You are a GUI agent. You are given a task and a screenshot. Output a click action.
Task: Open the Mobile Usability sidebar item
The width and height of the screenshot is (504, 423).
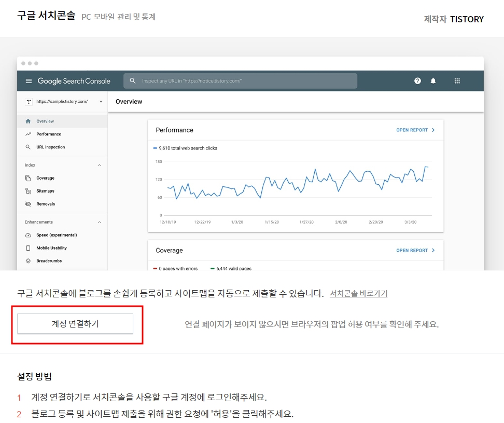click(62, 248)
